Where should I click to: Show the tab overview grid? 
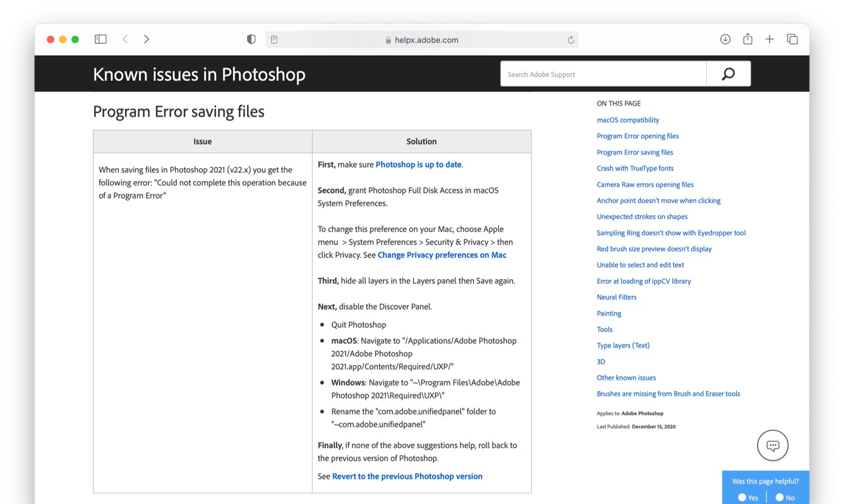coord(792,38)
